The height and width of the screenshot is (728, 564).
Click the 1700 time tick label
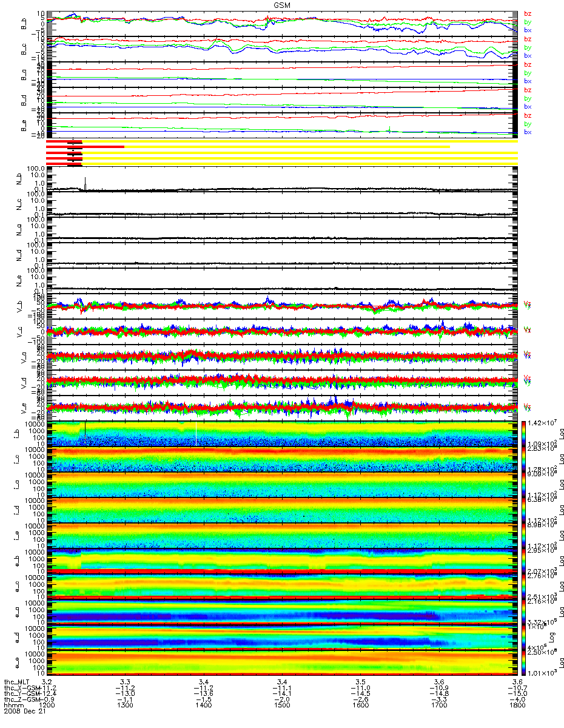click(438, 706)
